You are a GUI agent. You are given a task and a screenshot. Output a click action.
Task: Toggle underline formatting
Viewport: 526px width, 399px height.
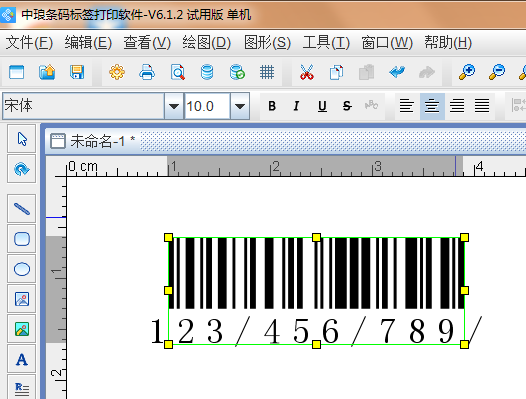322,106
